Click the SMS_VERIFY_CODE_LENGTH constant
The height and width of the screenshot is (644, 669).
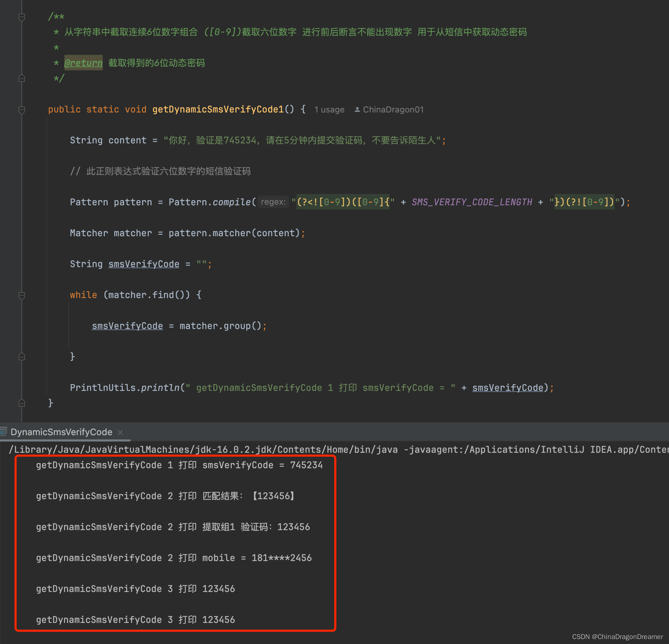pyautogui.click(x=472, y=202)
